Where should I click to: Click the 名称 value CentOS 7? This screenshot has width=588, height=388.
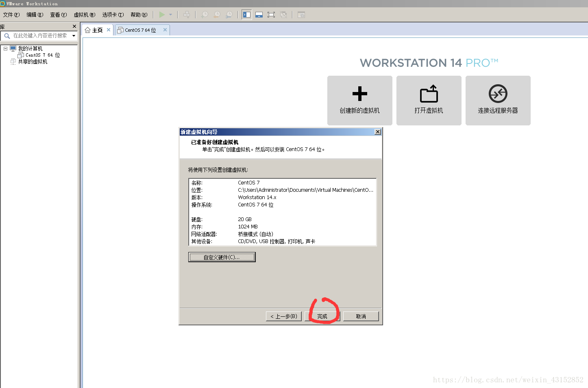point(249,183)
